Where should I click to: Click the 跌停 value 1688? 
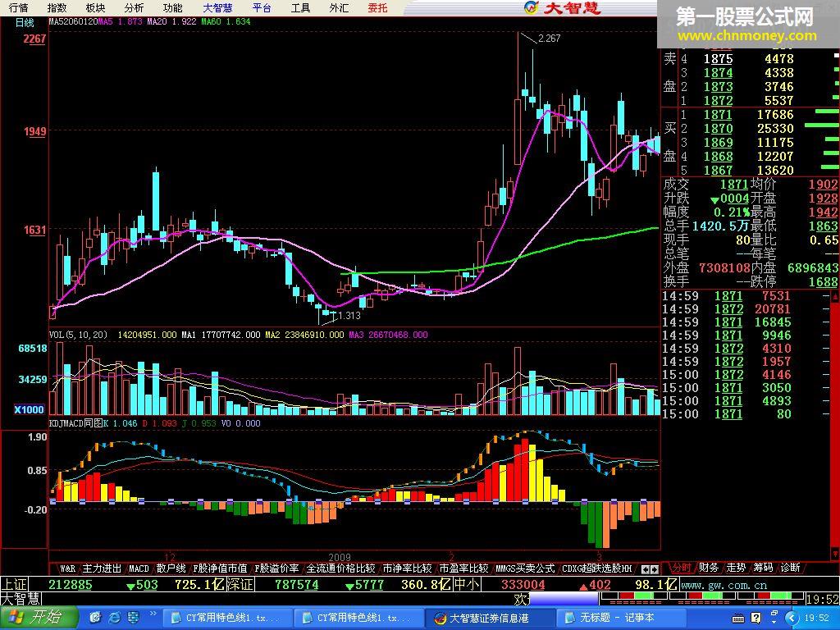click(x=823, y=281)
